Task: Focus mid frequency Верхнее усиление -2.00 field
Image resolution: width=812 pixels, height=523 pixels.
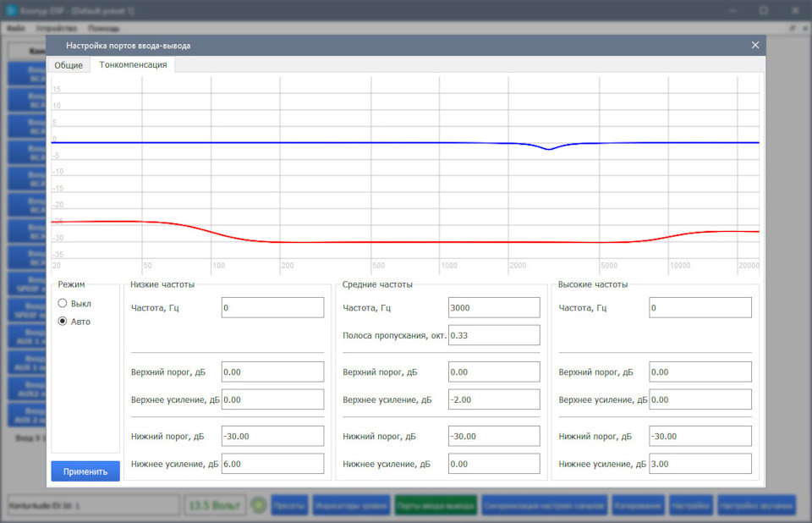Action: (x=494, y=399)
